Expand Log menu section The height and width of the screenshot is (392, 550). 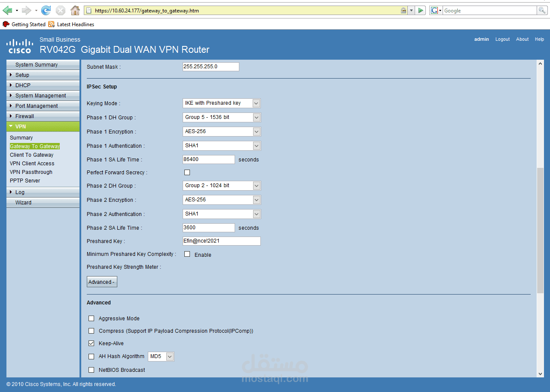[43, 192]
